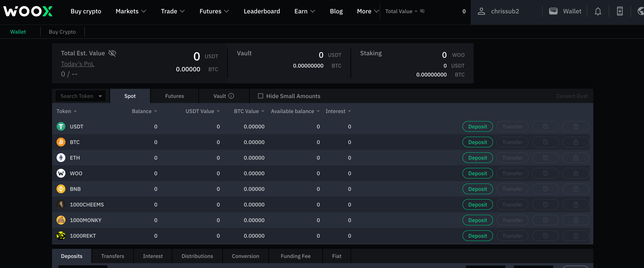The width and height of the screenshot is (644, 268).
Task: Open the Transfers history tab
Action: [x=113, y=256]
